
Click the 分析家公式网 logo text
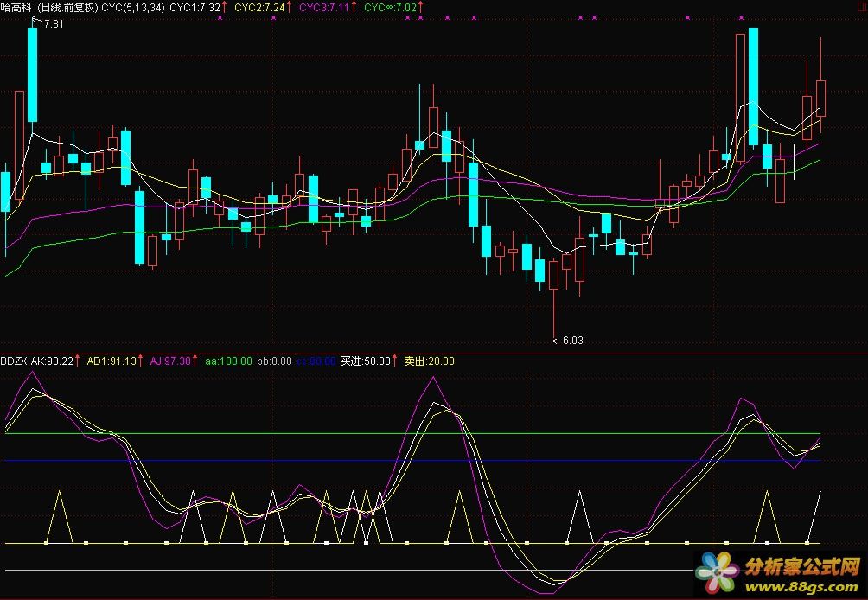tap(802, 565)
